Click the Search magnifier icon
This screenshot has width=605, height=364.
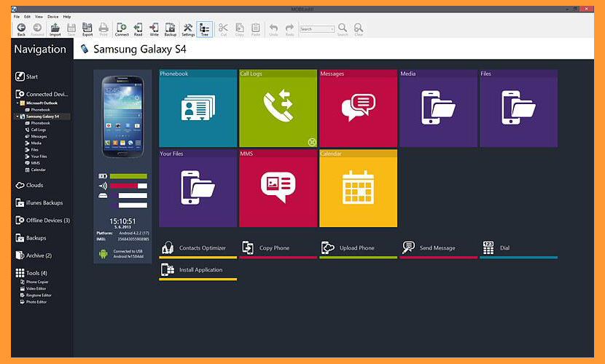pyautogui.click(x=343, y=29)
